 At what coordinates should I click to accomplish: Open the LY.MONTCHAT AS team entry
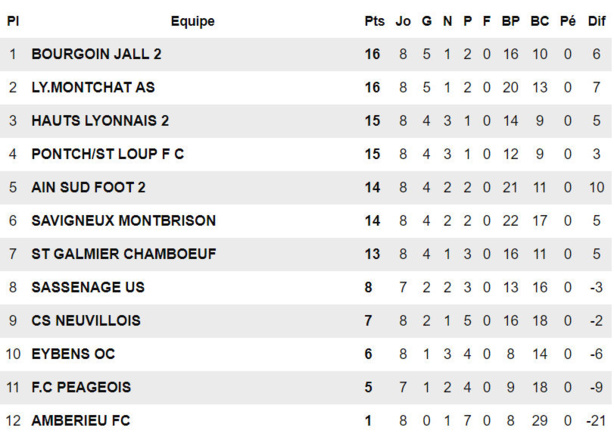coord(95,88)
